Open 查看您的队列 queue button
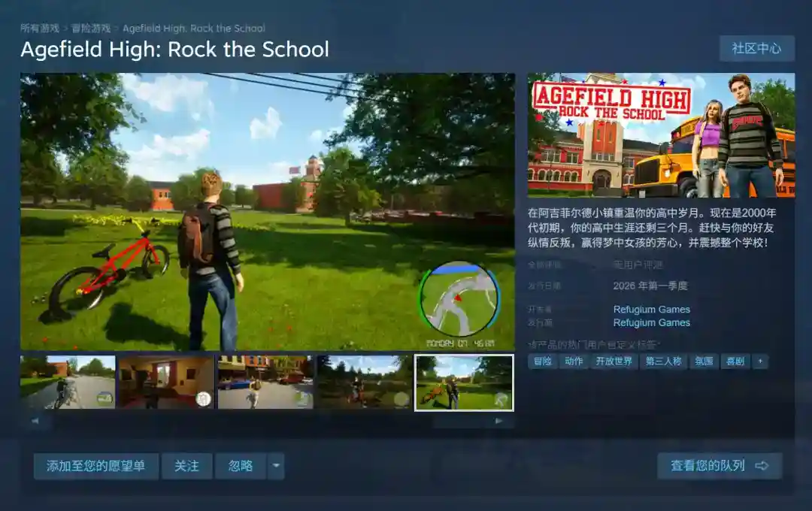The height and width of the screenshot is (511, 812). tap(720, 466)
